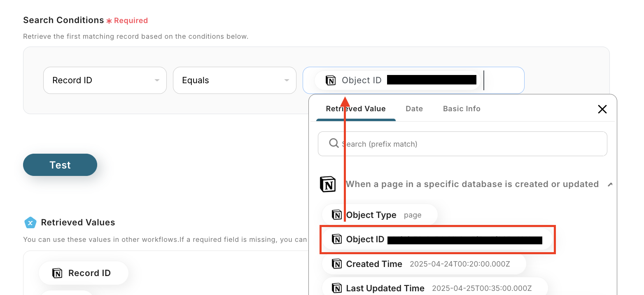
Task: Close the retrieved value picker panel
Action: 602,109
